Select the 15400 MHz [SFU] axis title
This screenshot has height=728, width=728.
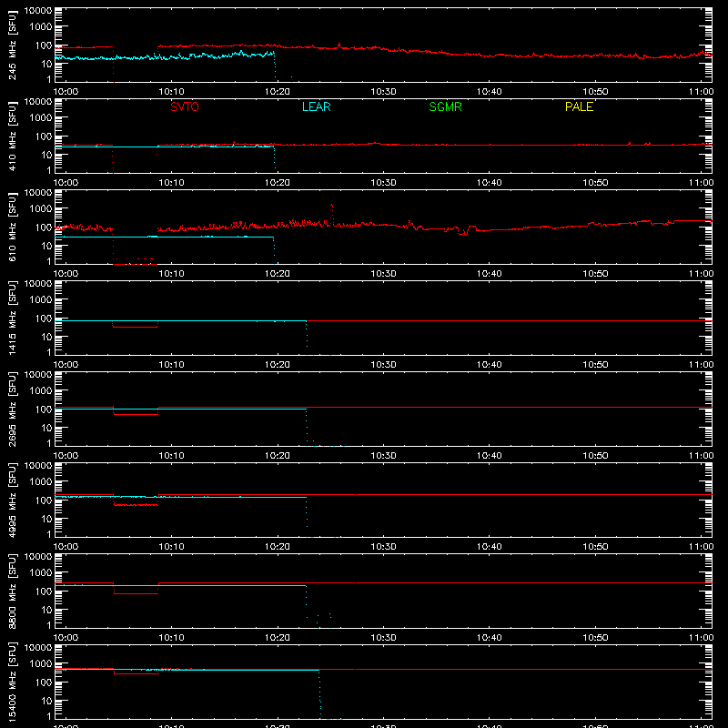12,682
